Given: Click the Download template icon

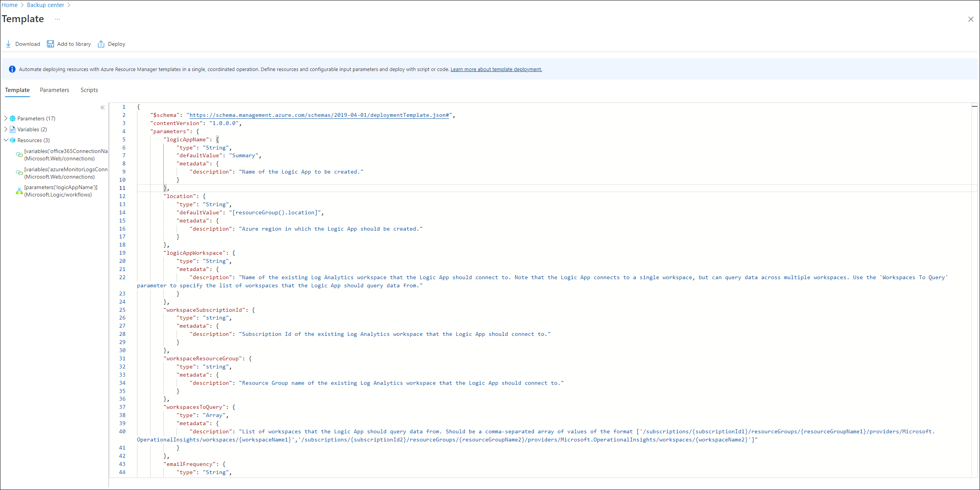Looking at the screenshot, I should pos(9,44).
